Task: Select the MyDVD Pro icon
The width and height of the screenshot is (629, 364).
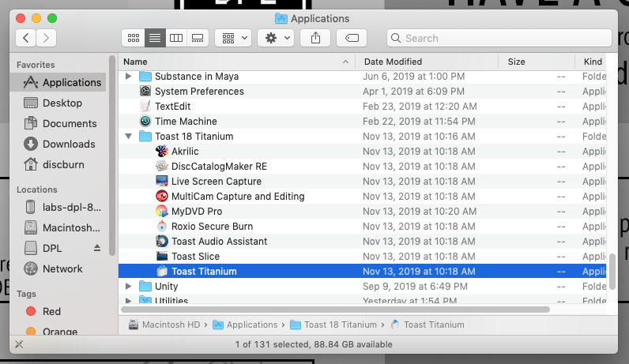Action: click(x=162, y=212)
